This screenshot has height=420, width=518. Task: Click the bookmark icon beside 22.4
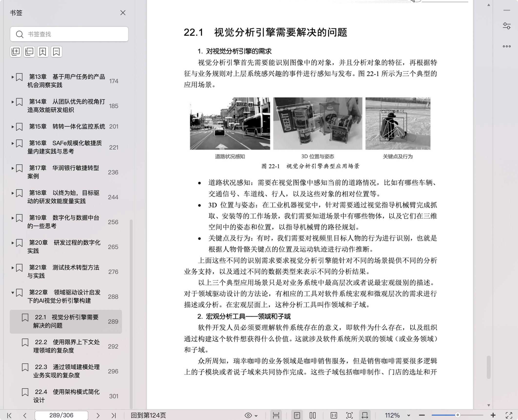click(x=25, y=392)
